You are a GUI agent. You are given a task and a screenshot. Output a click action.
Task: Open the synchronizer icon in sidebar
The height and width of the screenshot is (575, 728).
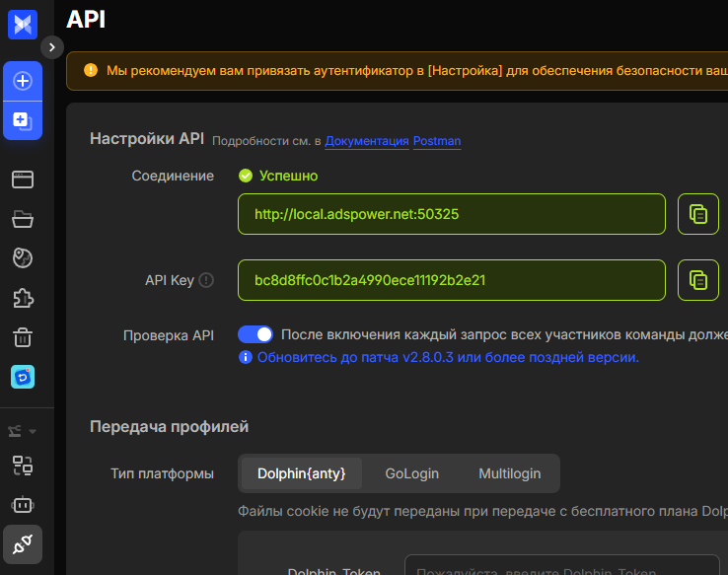[x=23, y=466]
